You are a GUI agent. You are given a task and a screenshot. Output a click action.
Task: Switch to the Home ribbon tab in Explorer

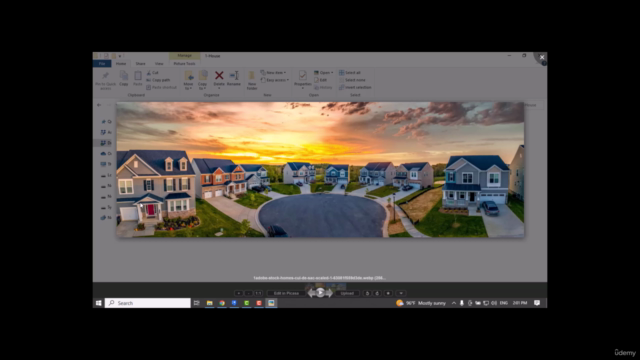[x=121, y=64]
